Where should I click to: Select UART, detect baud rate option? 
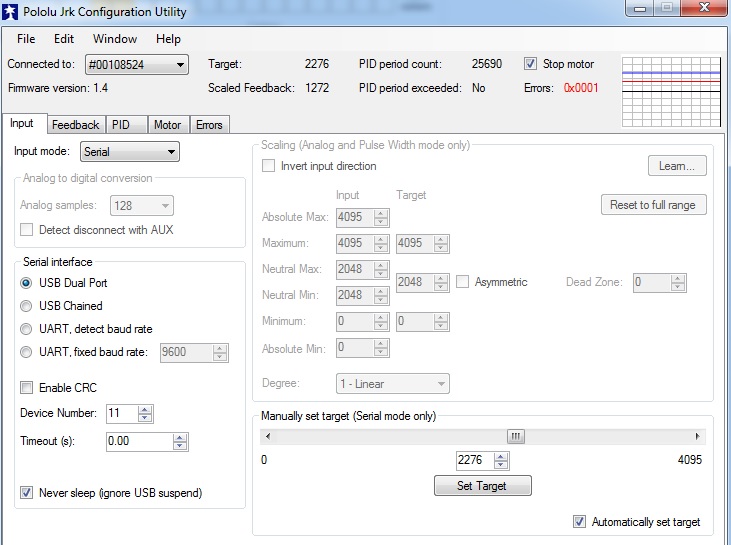click(x=26, y=329)
